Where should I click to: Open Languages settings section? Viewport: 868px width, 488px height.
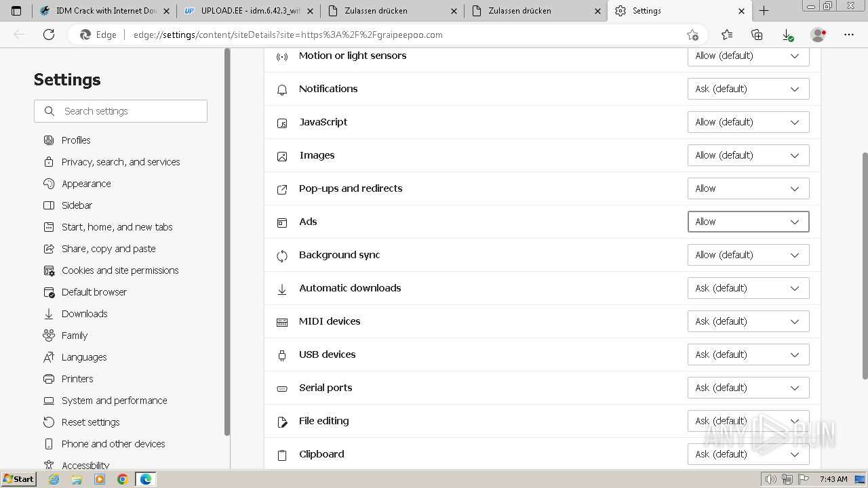84,357
